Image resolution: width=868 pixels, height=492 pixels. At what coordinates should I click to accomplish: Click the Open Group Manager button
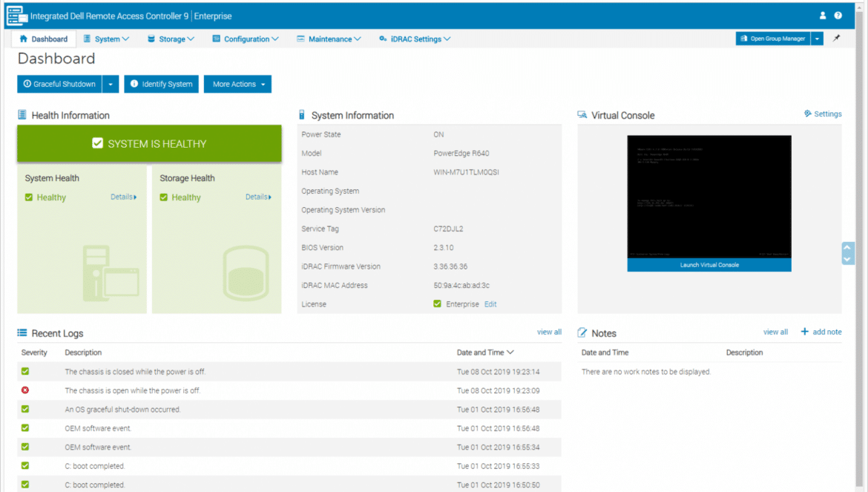pyautogui.click(x=773, y=39)
